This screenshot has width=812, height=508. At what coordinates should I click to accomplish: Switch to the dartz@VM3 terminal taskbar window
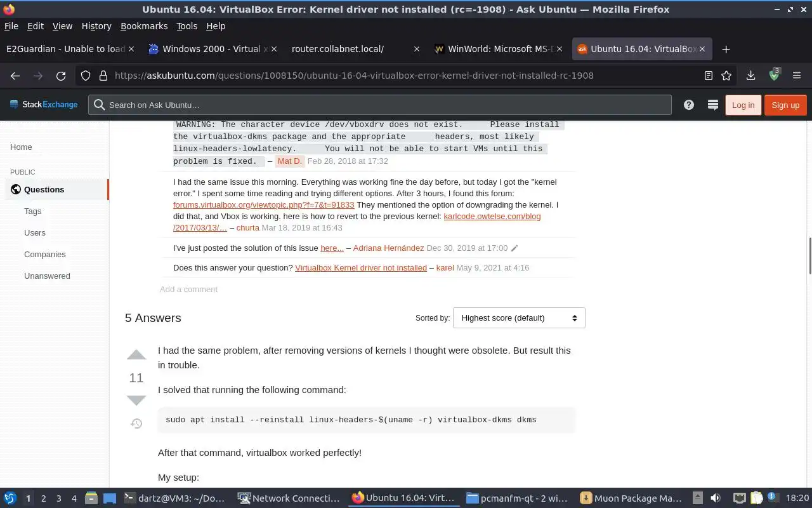click(x=175, y=498)
